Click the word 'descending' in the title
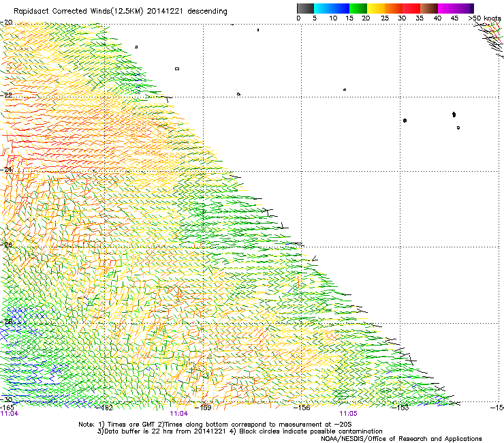The image size is (504, 443). [x=207, y=12]
